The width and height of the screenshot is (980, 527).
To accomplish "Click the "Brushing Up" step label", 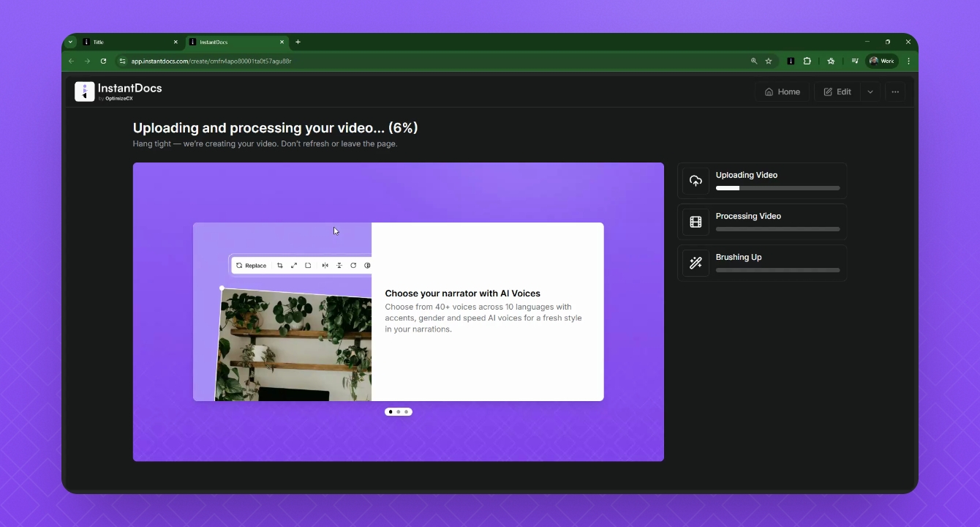I will click(739, 257).
